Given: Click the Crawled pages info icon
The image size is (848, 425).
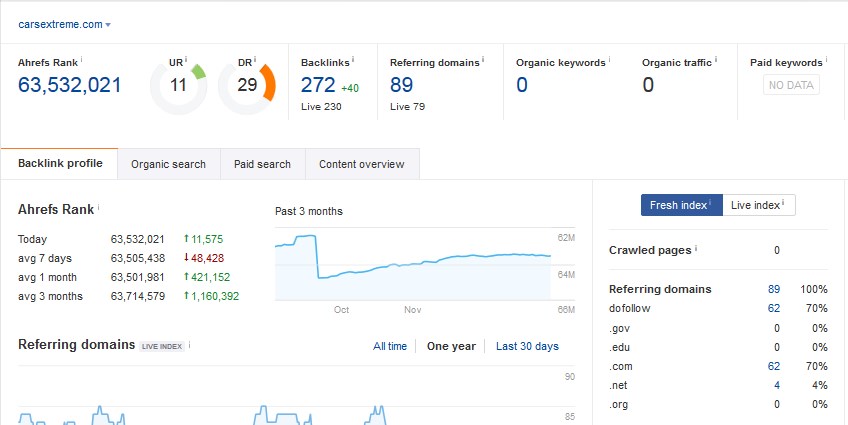Looking at the screenshot, I should 696,247.
